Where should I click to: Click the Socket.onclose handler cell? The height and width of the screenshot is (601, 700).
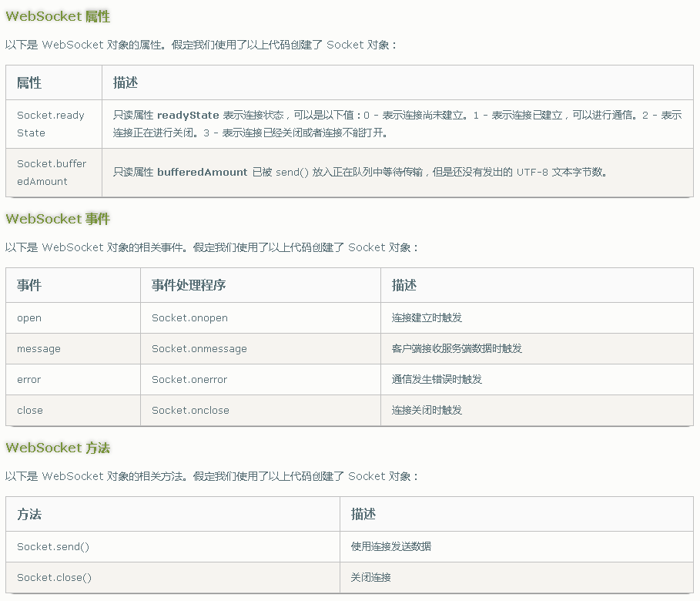click(x=190, y=410)
